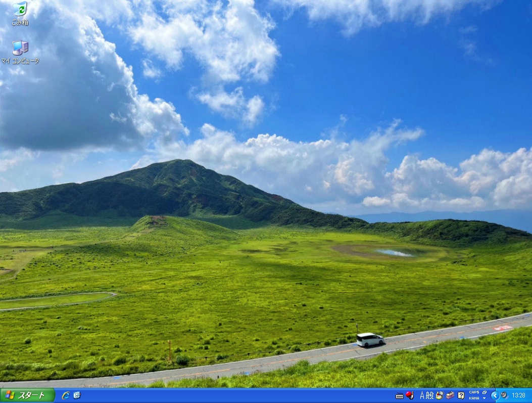The image size is (532, 403).
Task: Click the keyboard icon on language bar
Action: pos(400,395)
